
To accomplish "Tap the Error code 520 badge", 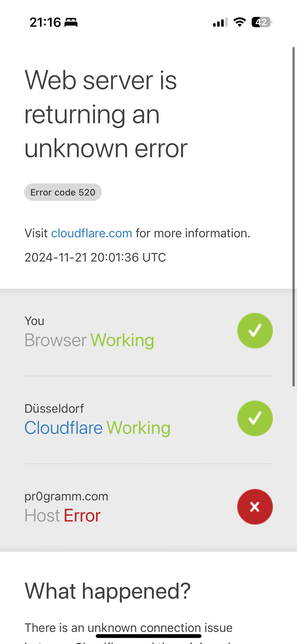I will [x=63, y=192].
